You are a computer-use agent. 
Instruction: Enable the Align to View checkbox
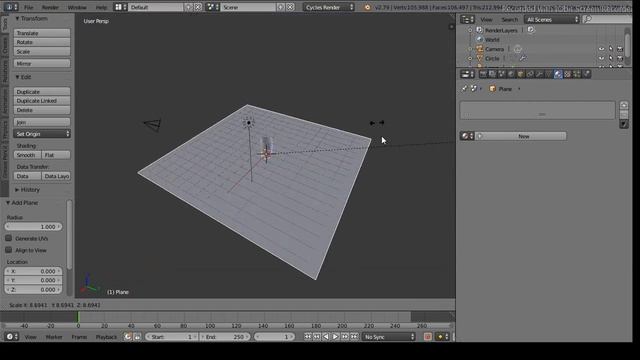click(9, 250)
